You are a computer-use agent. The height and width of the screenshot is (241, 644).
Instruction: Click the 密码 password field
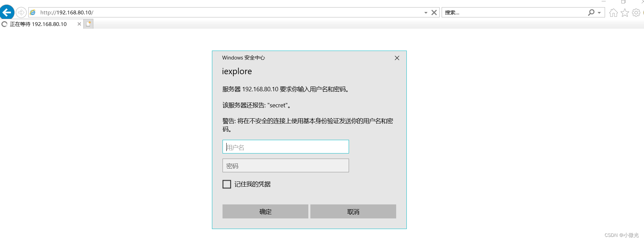tap(285, 165)
